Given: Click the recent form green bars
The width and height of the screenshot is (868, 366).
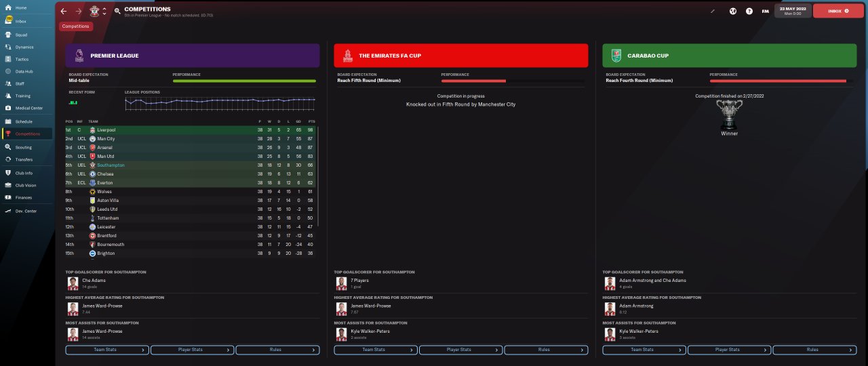Looking at the screenshot, I should point(73,102).
